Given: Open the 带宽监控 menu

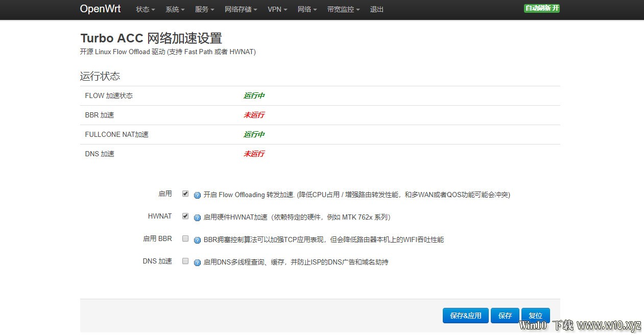Looking at the screenshot, I should pos(344,10).
